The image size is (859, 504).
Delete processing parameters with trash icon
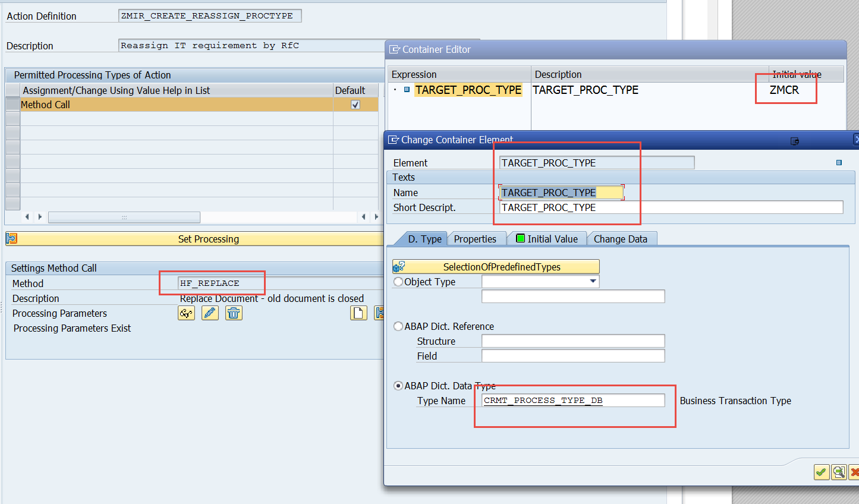coord(234,313)
